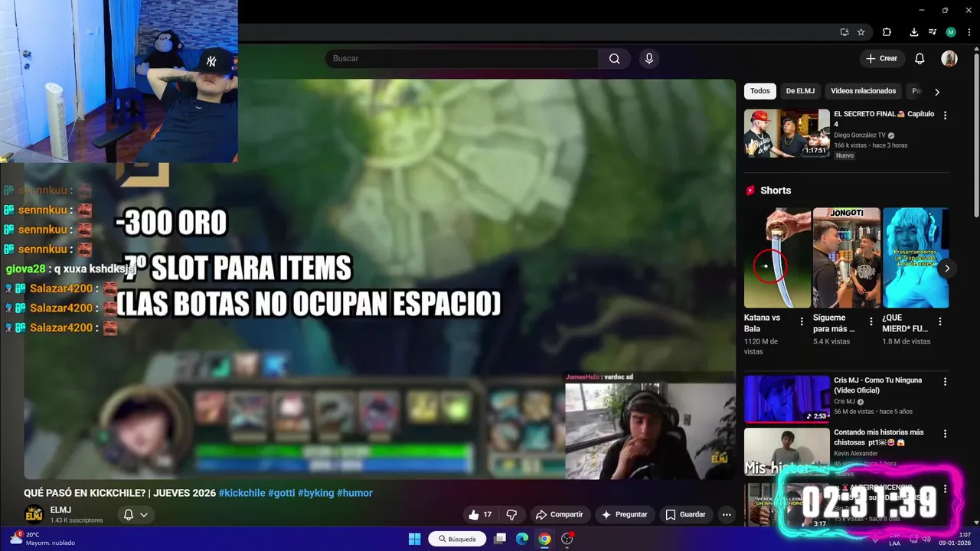This screenshot has width=980, height=551.
Task: Open Chrome downloads icon
Action: pyautogui.click(x=913, y=32)
